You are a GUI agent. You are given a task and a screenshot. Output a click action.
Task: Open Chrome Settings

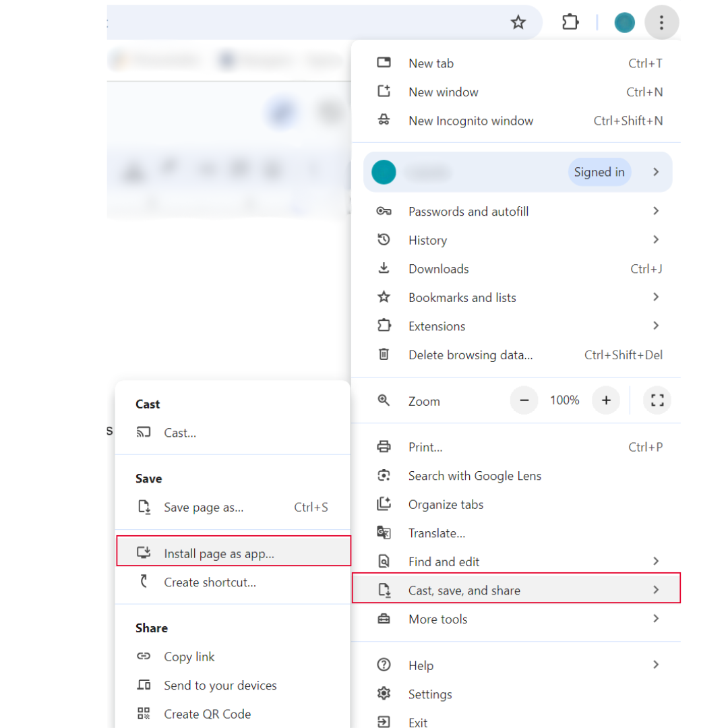pos(430,694)
